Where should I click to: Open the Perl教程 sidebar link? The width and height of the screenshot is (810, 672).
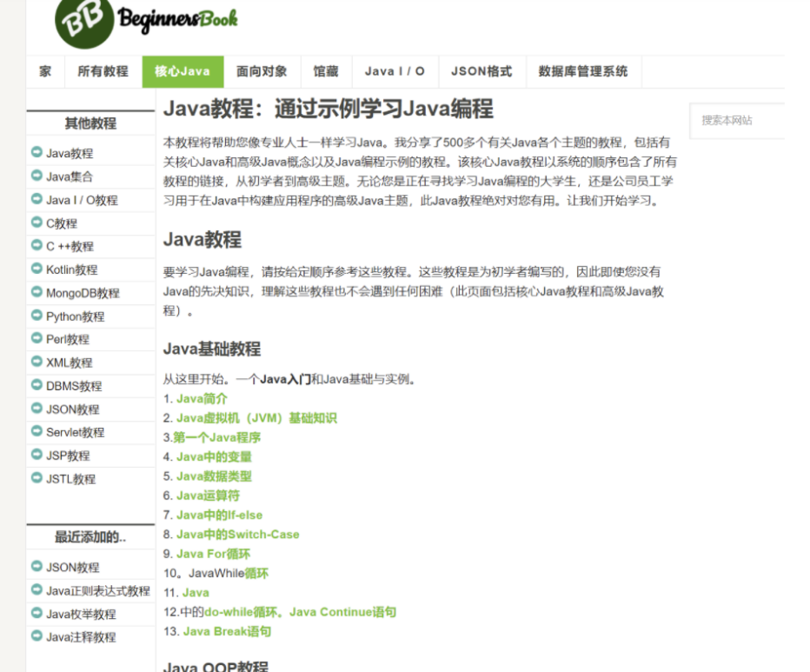(68, 339)
